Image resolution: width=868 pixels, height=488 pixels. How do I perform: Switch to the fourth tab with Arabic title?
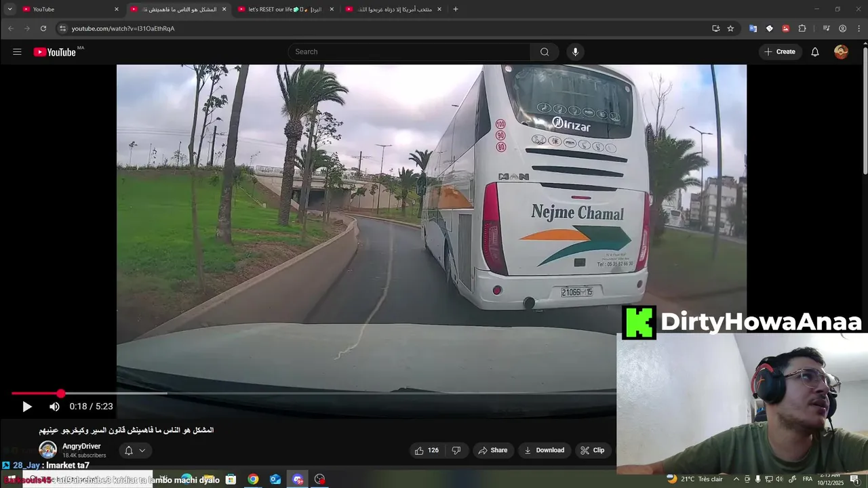394,9
